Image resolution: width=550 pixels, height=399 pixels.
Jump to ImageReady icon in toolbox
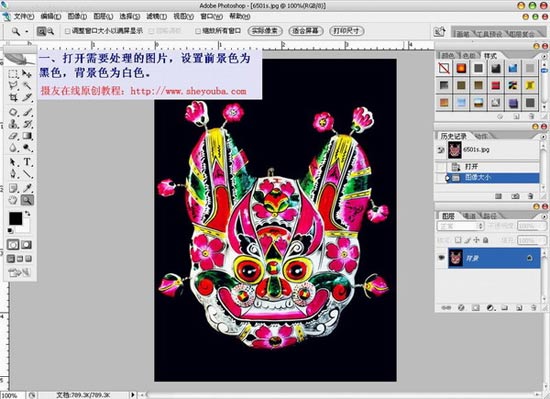click(20, 272)
